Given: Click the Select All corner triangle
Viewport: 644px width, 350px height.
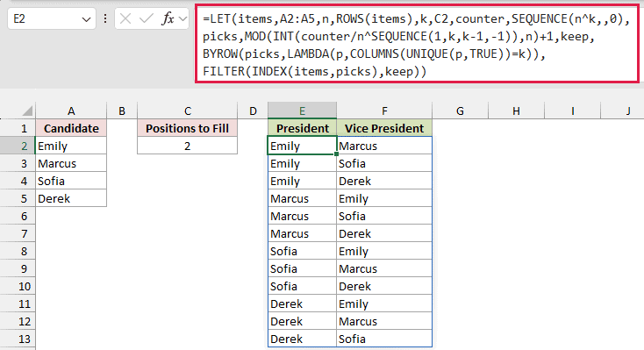Looking at the screenshot, I should point(27,111).
